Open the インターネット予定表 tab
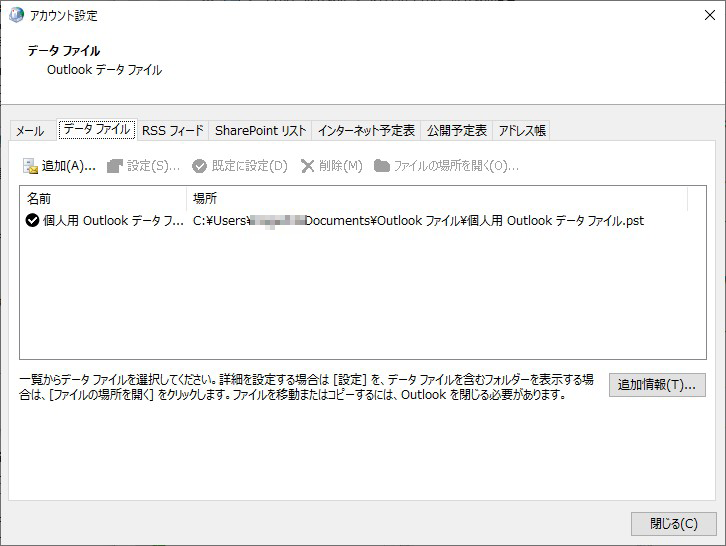The image size is (726, 546). [366, 131]
